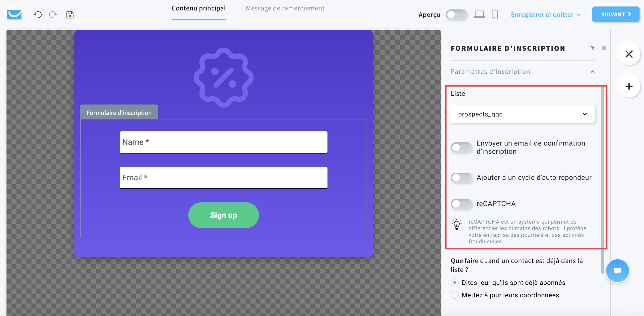Viewport: 644px width, 316px height.
Task: Click 'Que faire quand un contact' question text
Action: [516, 265]
